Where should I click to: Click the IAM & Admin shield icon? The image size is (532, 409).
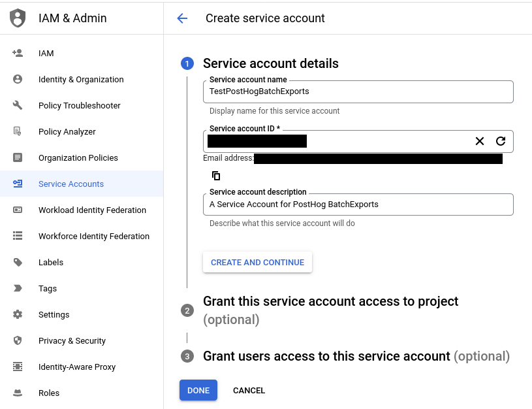click(x=17, y=18)
